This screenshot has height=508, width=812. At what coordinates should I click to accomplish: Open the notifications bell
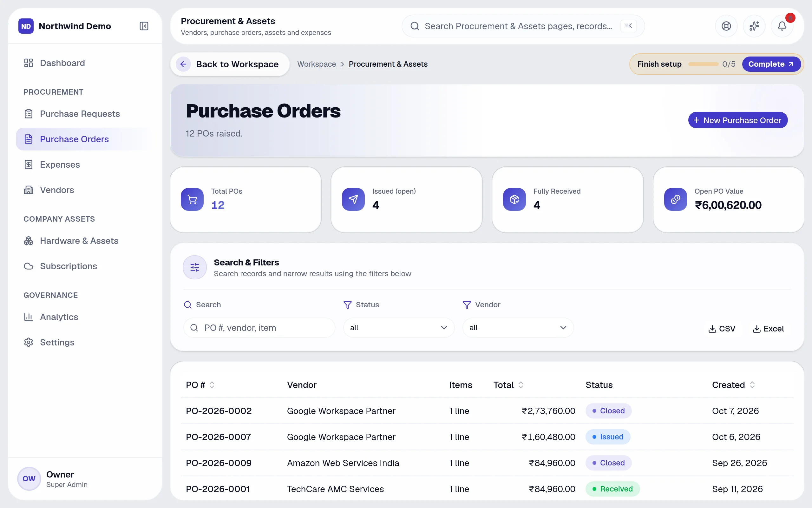pos(782,26)
